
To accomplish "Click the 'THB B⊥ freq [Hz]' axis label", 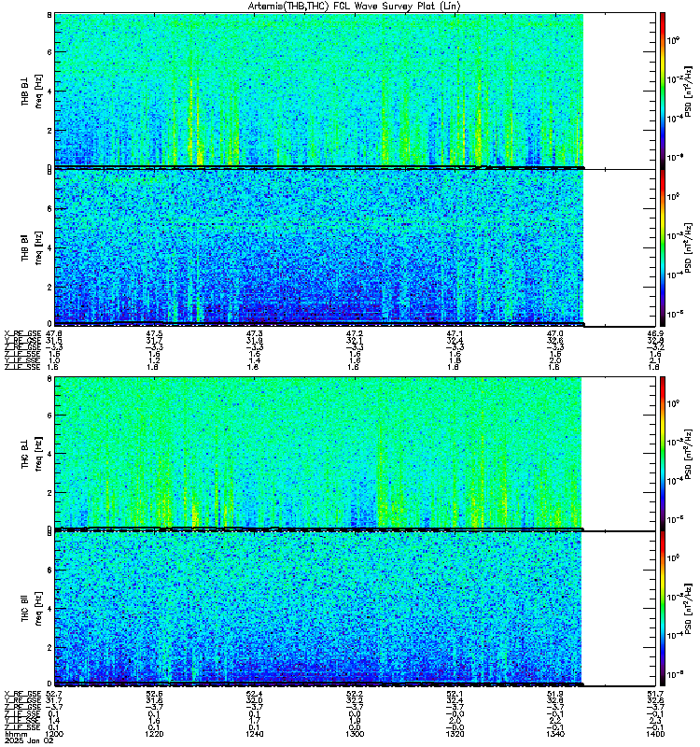I will (x=32, y=91).
